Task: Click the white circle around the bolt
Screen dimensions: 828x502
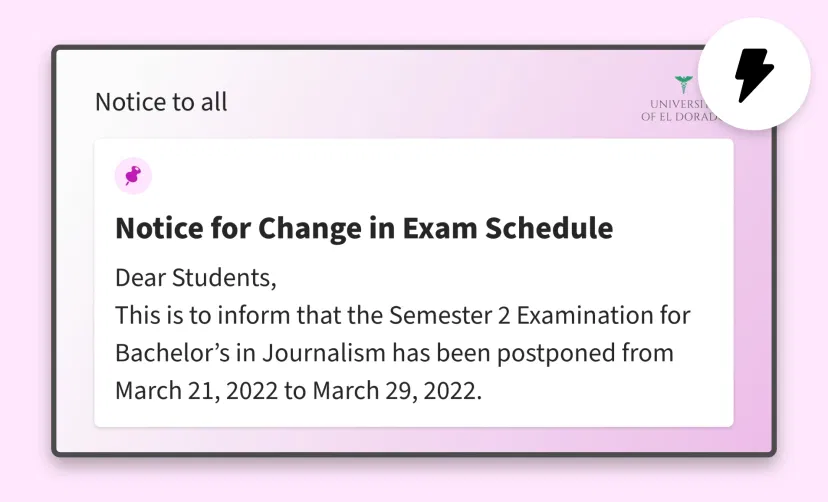Action: point(754,74)
